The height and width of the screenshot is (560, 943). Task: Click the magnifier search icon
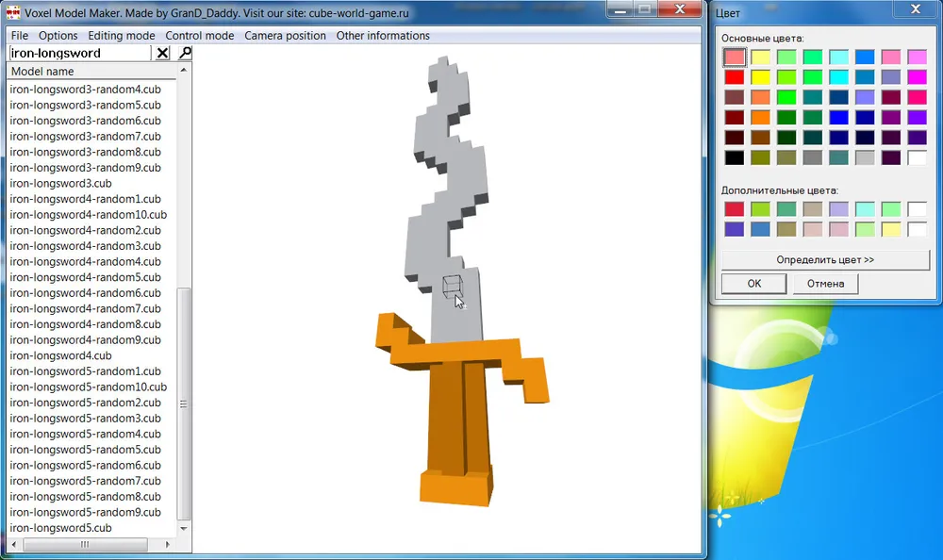pyautogui.click(x=185, y=54)
